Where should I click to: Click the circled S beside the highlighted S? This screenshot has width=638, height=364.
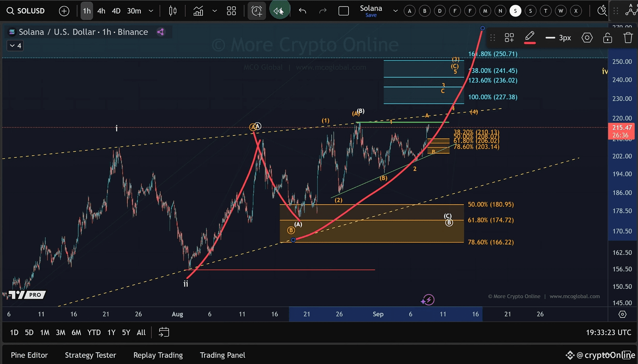coord(530,11)
